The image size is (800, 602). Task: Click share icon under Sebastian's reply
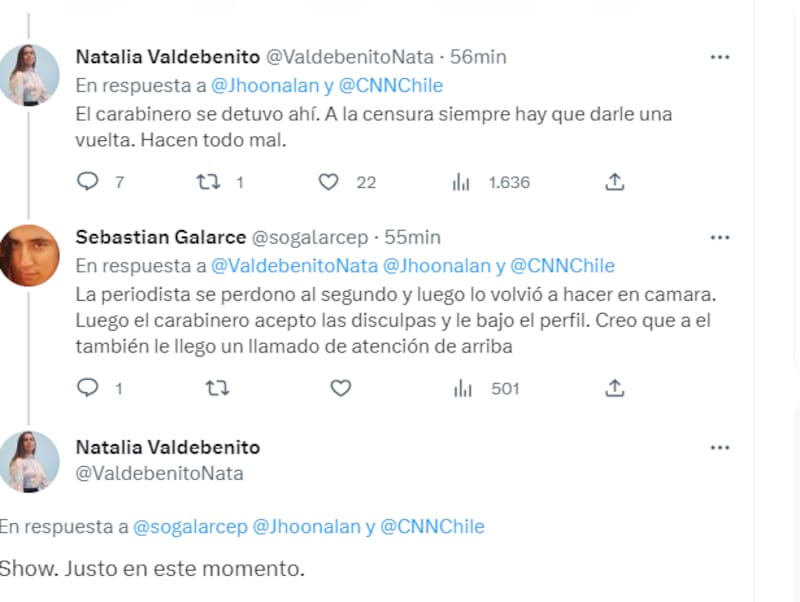click(615, 387)
